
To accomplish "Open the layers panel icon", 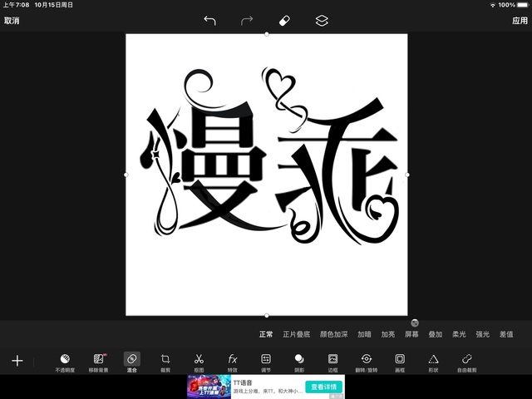I will coord(322,21).
